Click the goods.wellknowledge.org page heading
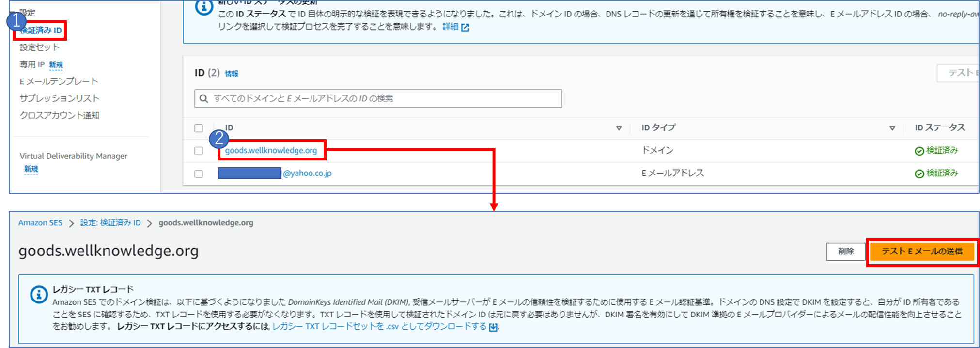 (x=109, y=251)
